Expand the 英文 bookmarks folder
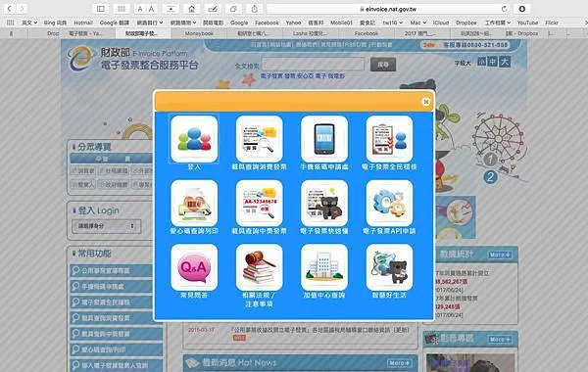This screenshot has width=588, height=372. point(29,23)
